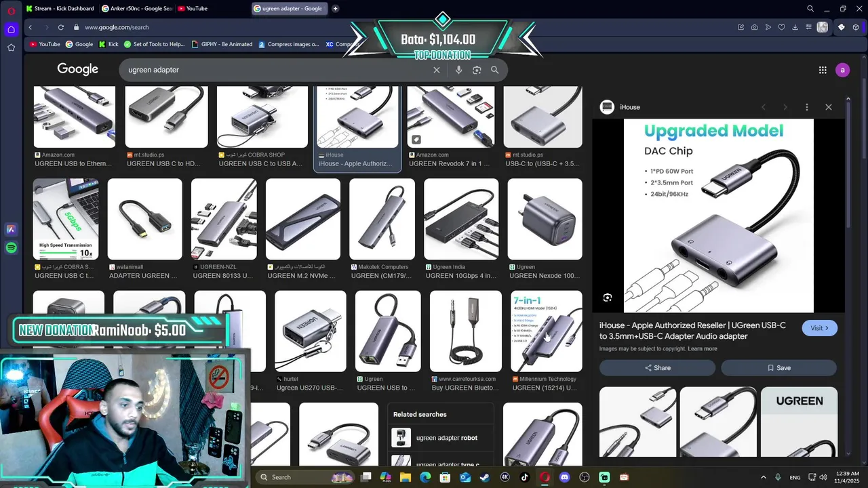This screenshot has height=488, width=868.
Task: Search tabs using top-right magnifier
Action: [x=810, y=9]
